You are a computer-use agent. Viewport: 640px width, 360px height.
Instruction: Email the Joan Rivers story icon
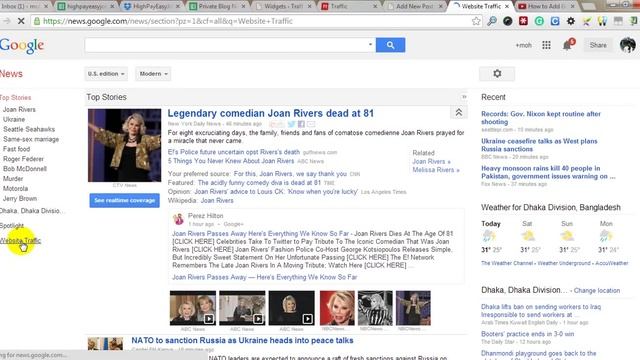coord(311,124)
